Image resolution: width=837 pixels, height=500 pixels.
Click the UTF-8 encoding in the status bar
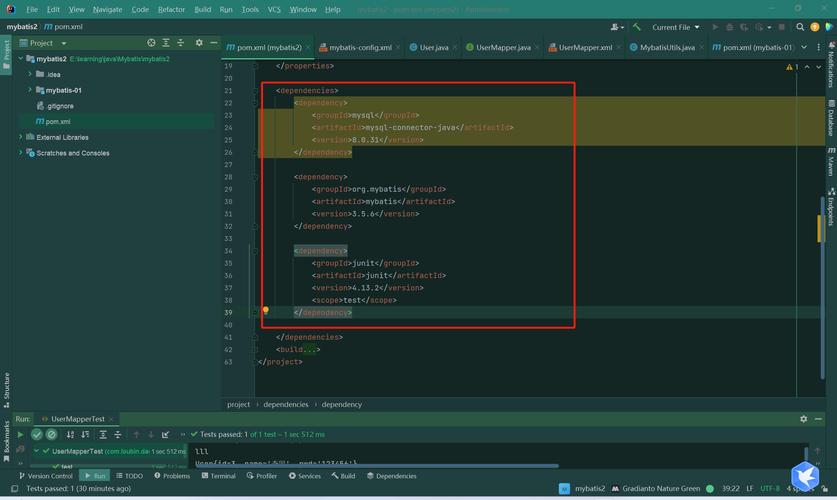point(770,488)
